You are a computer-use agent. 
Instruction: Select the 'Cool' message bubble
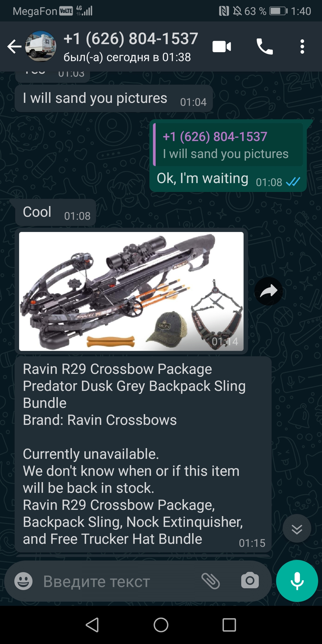[x=55, y=212]
